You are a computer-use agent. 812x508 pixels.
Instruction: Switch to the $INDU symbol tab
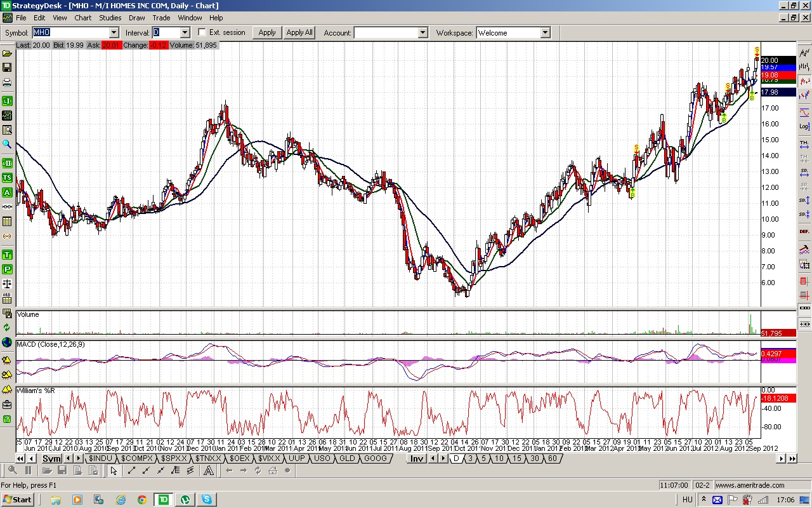point(100,458)
